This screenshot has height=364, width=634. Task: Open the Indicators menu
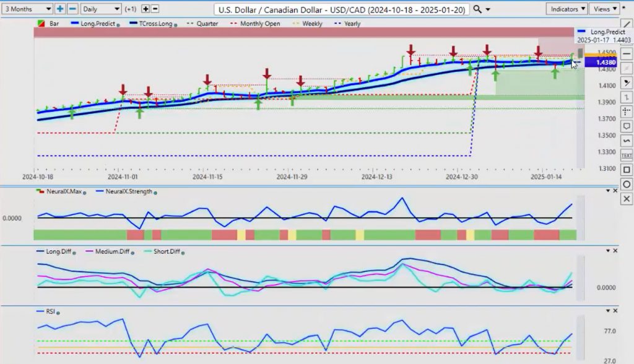click(567, 9)
